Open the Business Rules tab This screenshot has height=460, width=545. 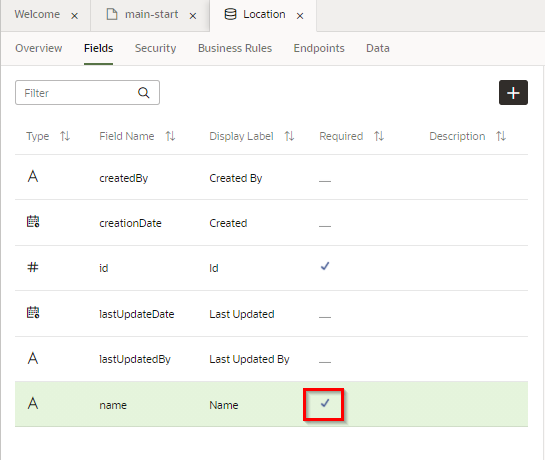pos(235,48)
